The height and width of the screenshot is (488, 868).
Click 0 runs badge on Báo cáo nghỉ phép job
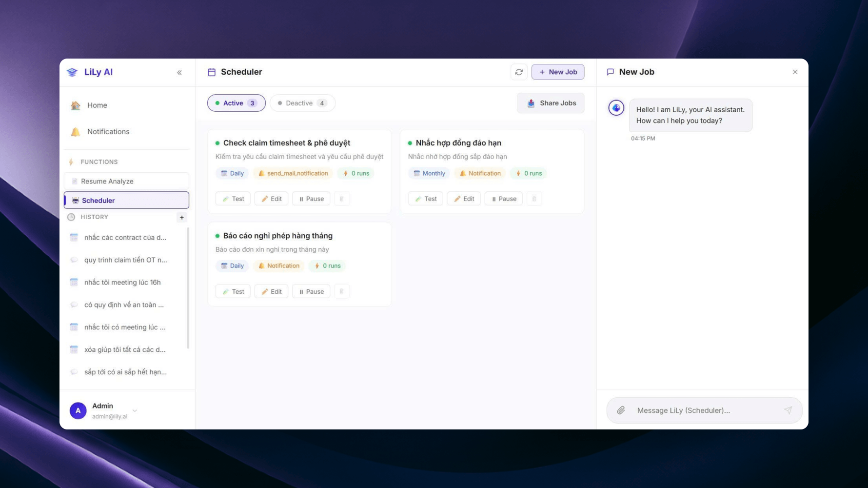(x=327, y=266)
